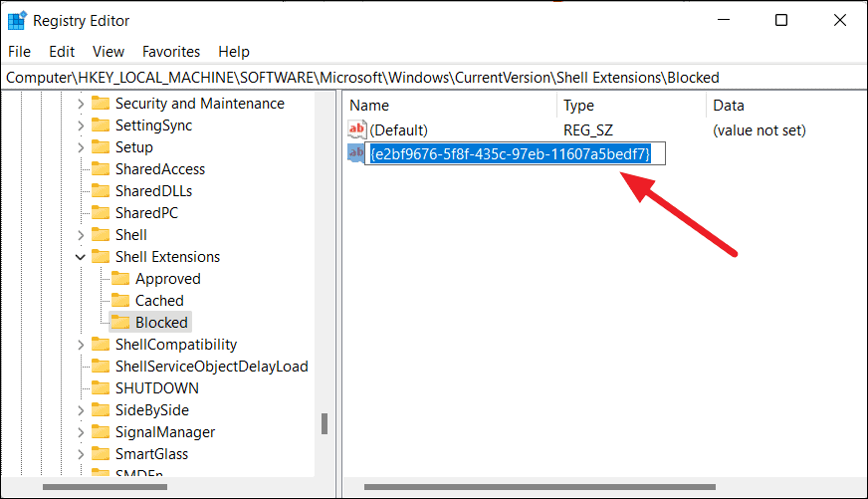The height and width of the screenshot is (499, 868).
Task: Select the ShellCompatibility folder icon
Action: pyautogui.click(x=101, y=344)
